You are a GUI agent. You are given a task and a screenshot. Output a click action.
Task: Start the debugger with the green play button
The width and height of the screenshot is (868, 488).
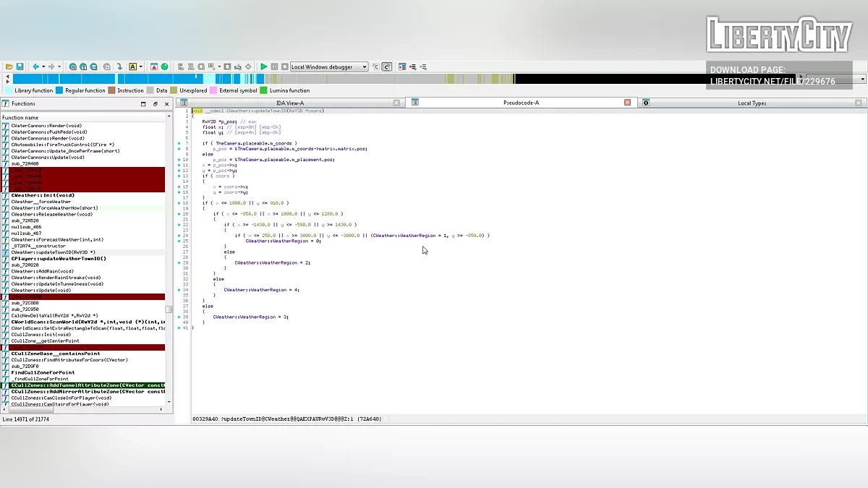tap(264, 67)
